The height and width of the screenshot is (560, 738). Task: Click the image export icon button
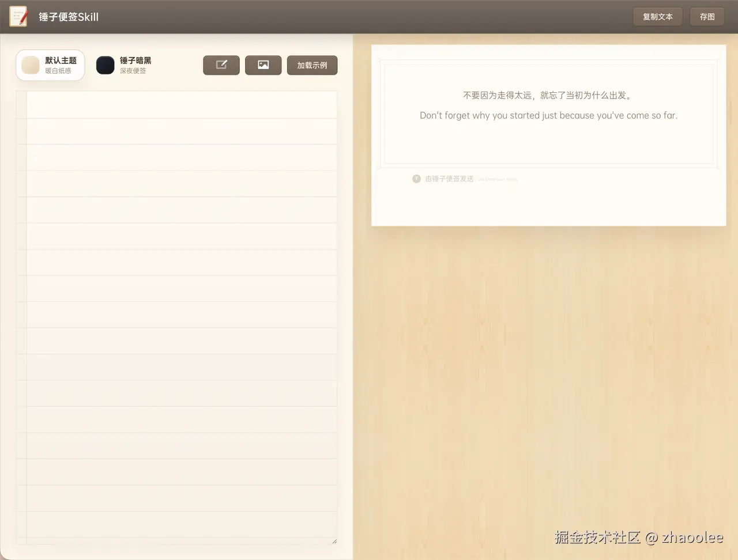pyautogui.click(x=263, y=65)
